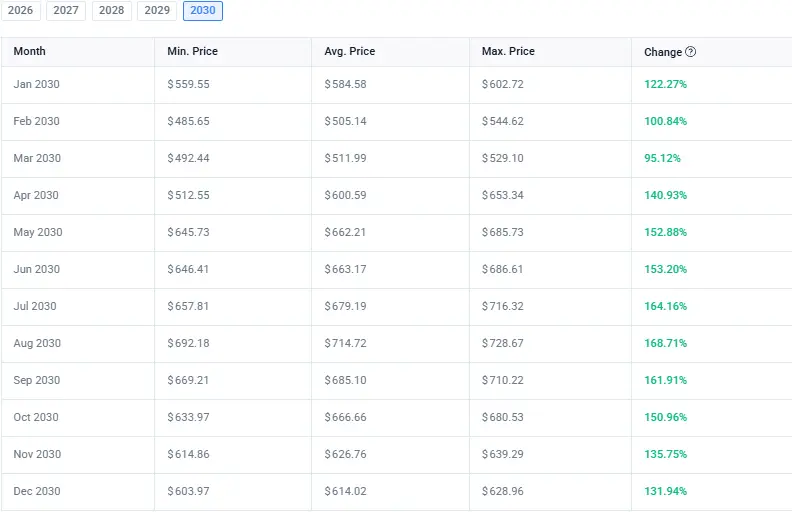Select the Jun 2030 row label
Image resolution: width=792 pixels, height=512 pixels.
pyautogui.click(x=36, y=269)
